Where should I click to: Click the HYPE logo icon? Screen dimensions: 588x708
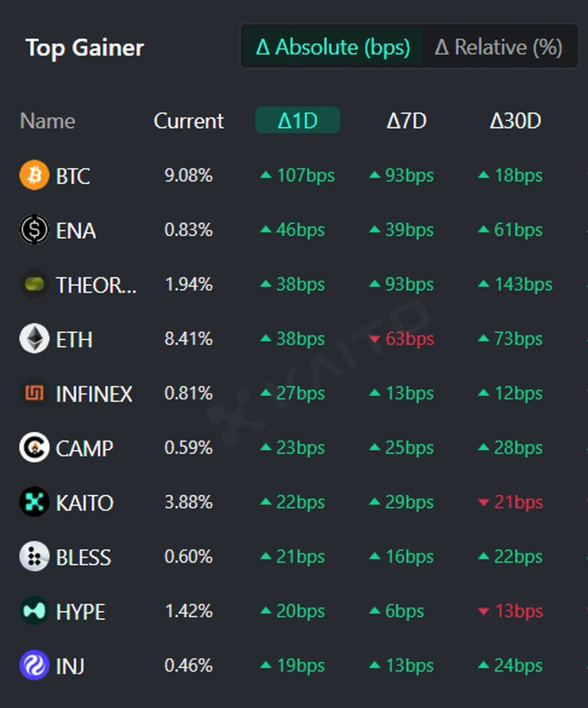coord(34,611)
